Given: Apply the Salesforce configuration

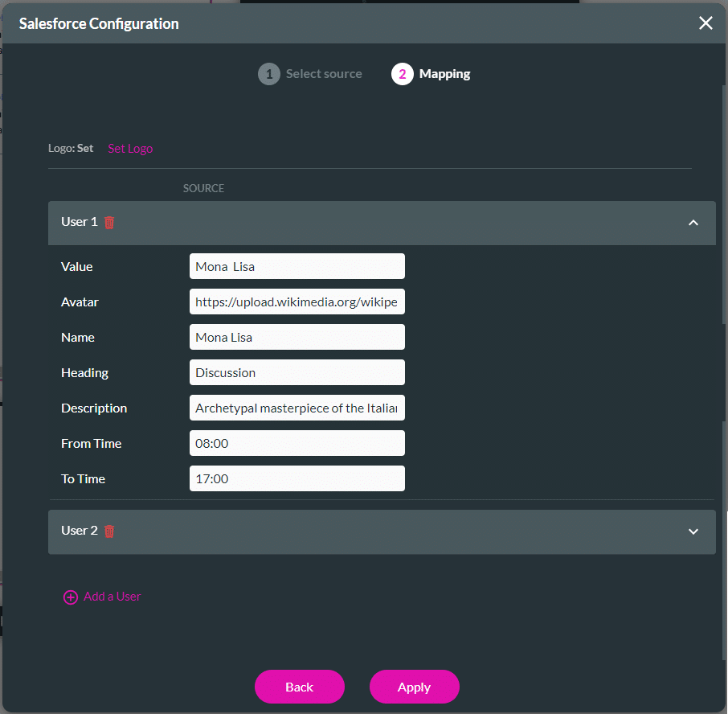Looking at the screenshot, I should point(414,687).
